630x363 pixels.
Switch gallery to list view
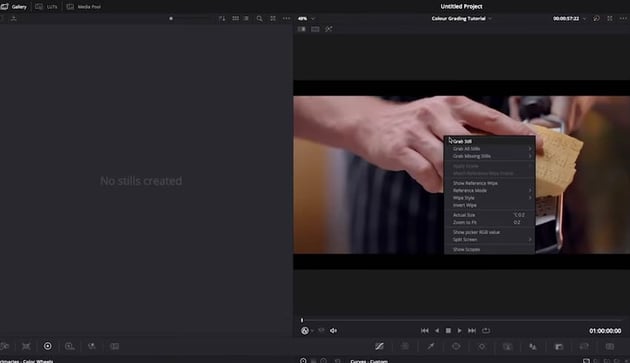click(246, 18)
